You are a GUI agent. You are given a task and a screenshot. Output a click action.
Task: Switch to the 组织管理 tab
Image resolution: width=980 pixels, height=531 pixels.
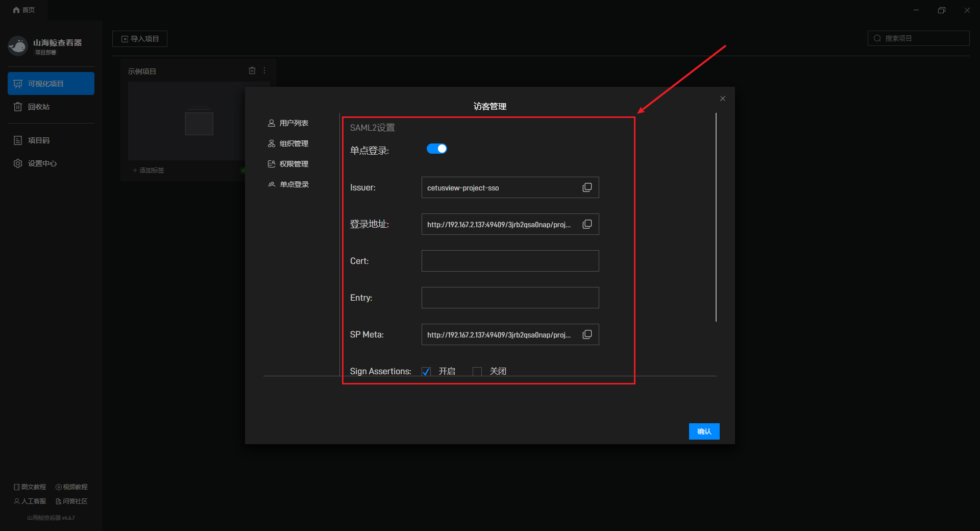(293, 143)
